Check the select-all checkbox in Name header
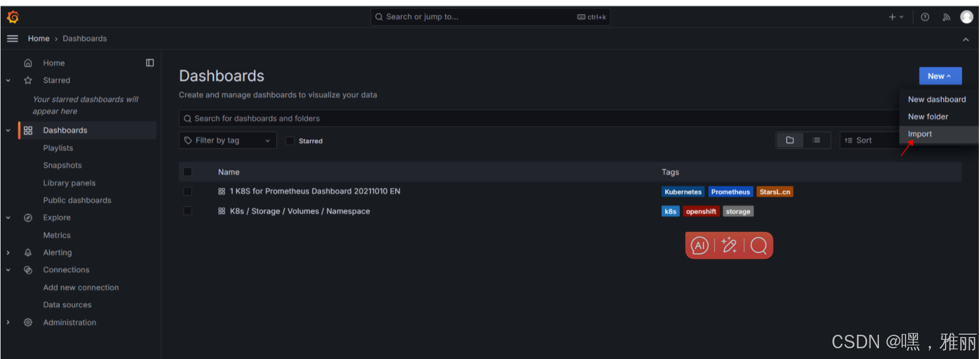Screen dimensions: 980x359 pos(188,172)
